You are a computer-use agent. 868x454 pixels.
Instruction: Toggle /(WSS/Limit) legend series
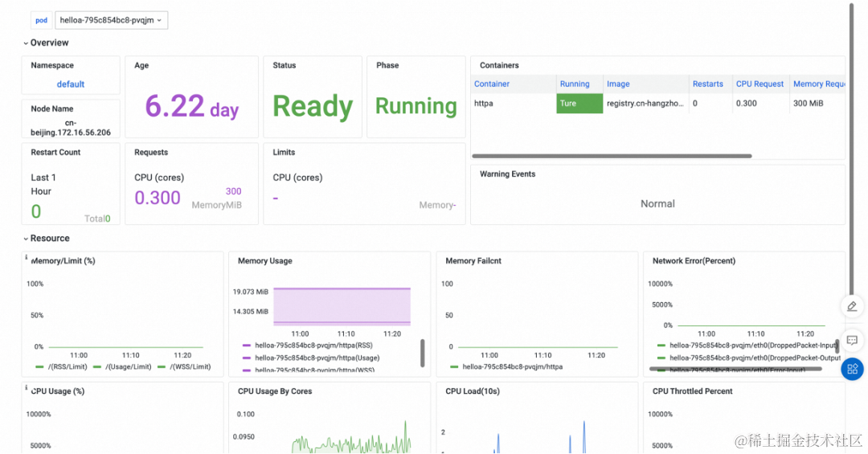point(184,367)
